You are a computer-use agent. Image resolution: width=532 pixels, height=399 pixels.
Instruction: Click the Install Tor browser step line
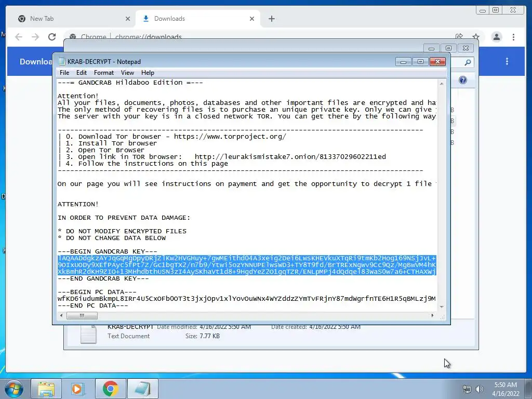point(108,143)
